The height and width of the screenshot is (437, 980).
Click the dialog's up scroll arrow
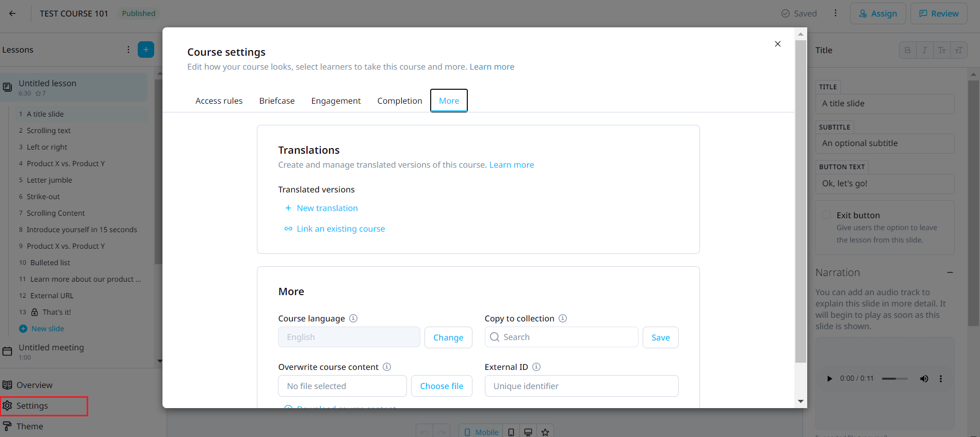801,34
